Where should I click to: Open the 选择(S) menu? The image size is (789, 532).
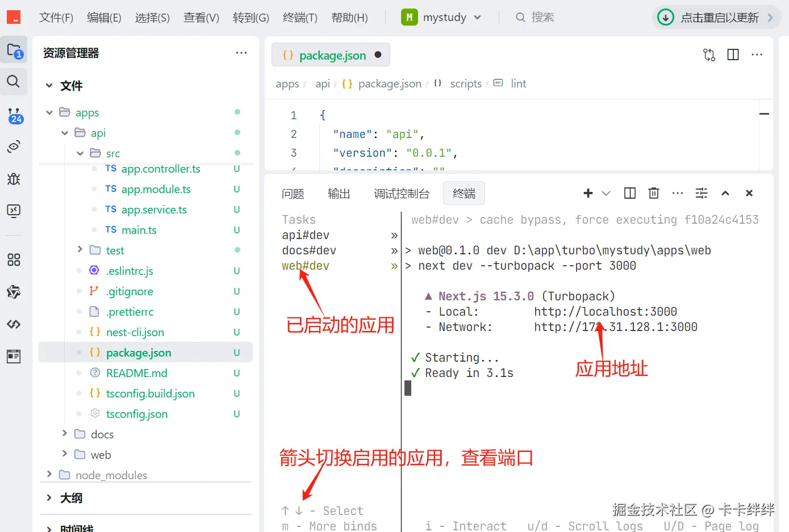152,18
